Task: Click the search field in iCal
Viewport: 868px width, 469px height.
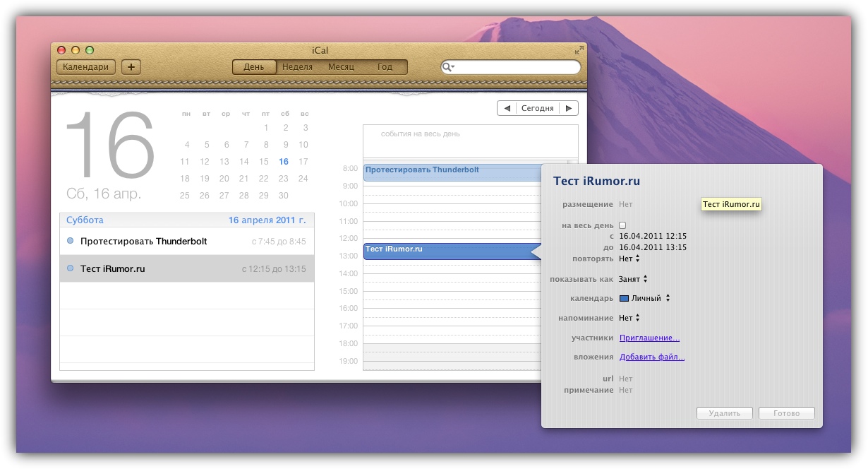Action: coord(510,67)
